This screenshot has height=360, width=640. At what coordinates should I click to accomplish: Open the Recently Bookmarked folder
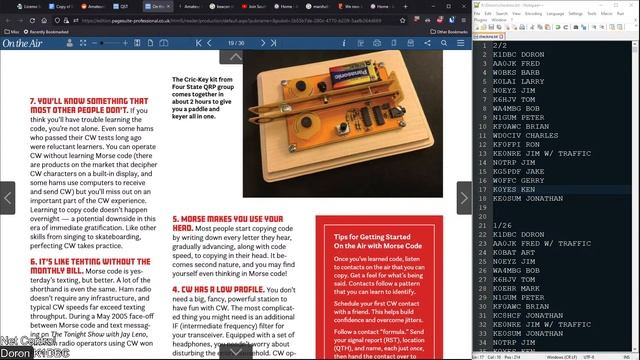click(46, 31)
